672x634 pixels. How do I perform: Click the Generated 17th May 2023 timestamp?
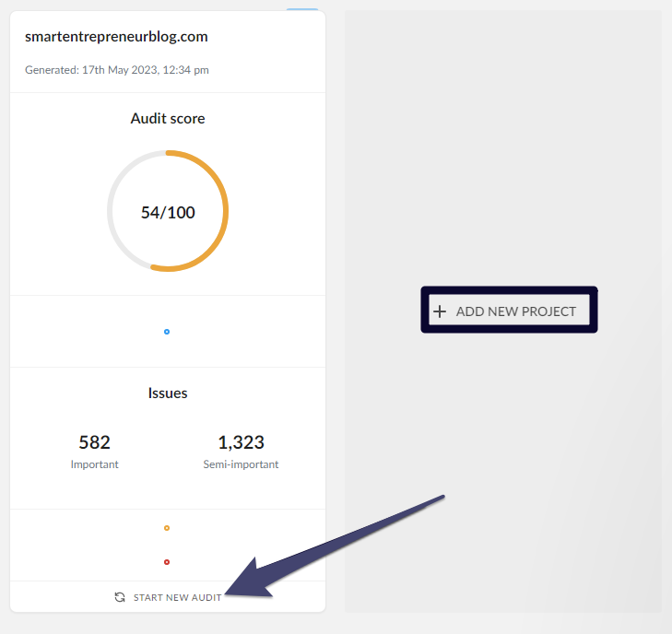coord(117,70)
